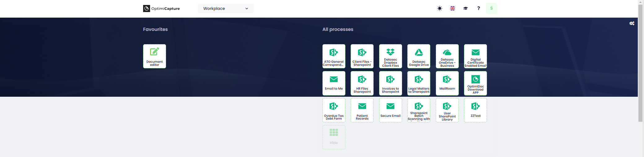Open Sharepoint Batch Scanning tile
The width and height of the screenshot is (644, 157).
point(419,110)
